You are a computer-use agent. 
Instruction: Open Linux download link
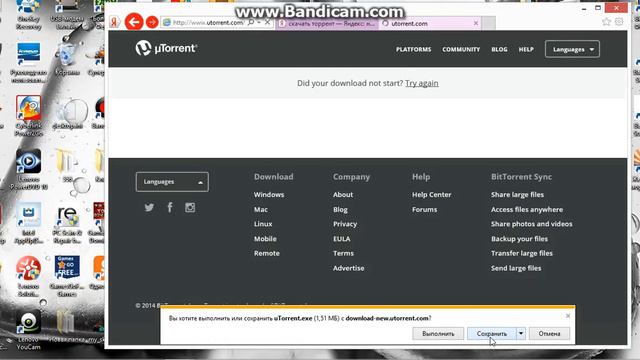[263, 224]
